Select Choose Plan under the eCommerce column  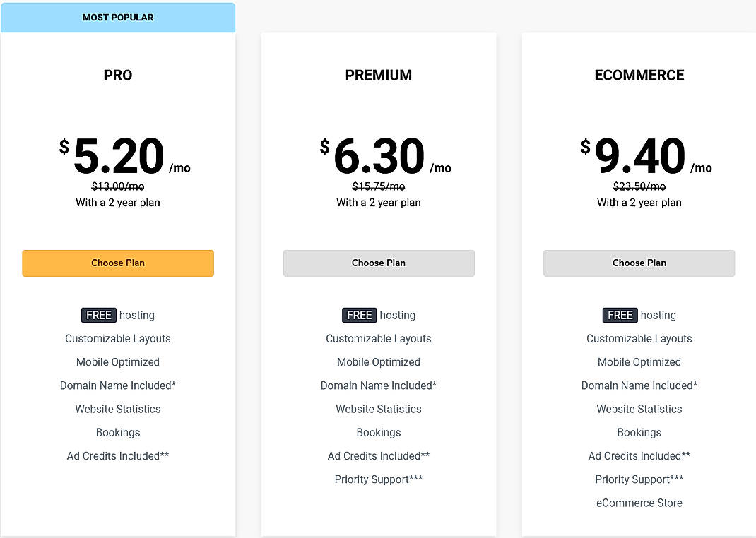click(639, 263)
